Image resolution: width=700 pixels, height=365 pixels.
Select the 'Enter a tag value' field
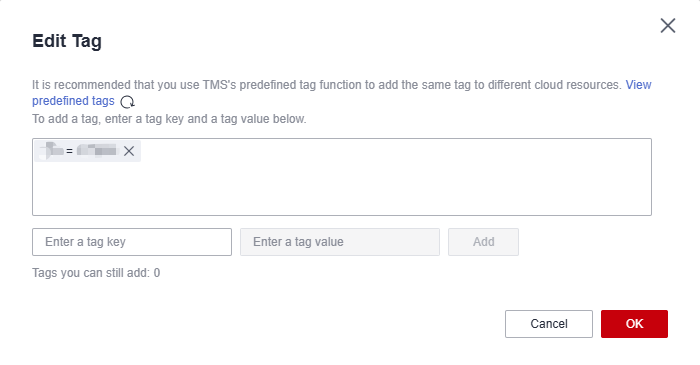pos(340,242)
